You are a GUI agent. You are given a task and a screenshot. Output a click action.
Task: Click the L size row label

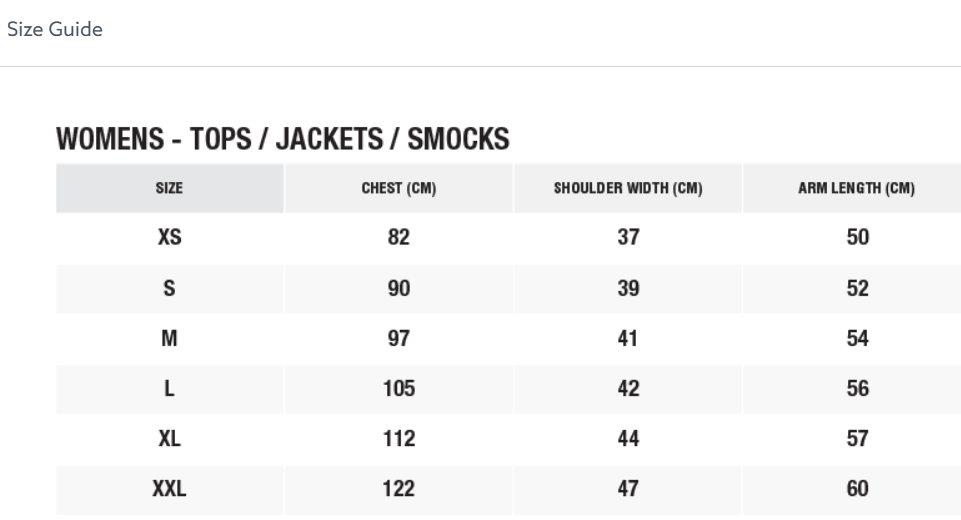pyautogui.click(x=169, y=388)
